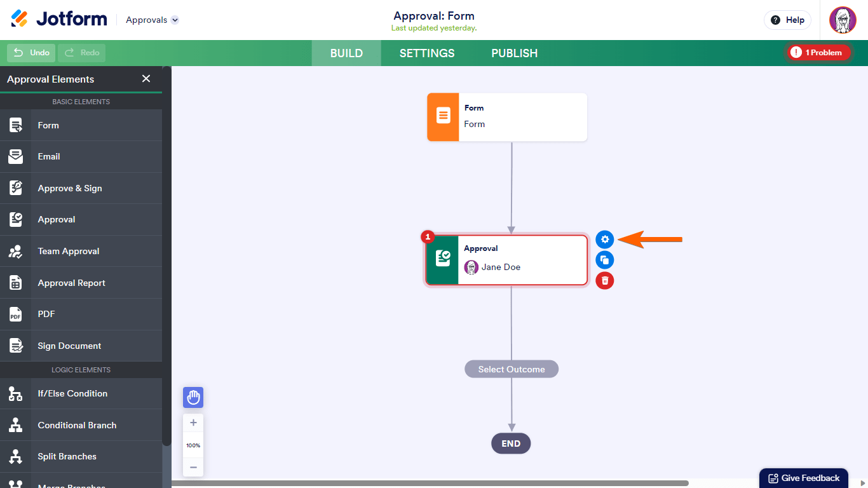
Task: Open the Approval element settings gear
Action: click(605, 240)
